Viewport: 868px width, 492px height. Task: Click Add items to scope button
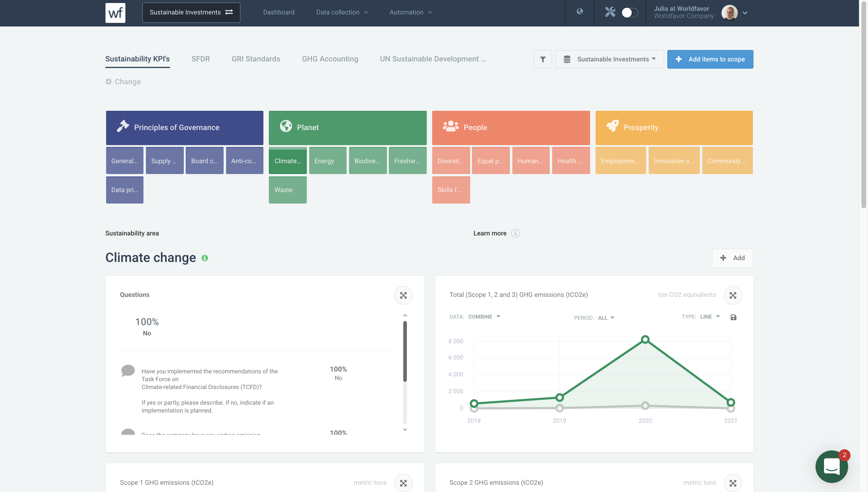tap(710, 59)
